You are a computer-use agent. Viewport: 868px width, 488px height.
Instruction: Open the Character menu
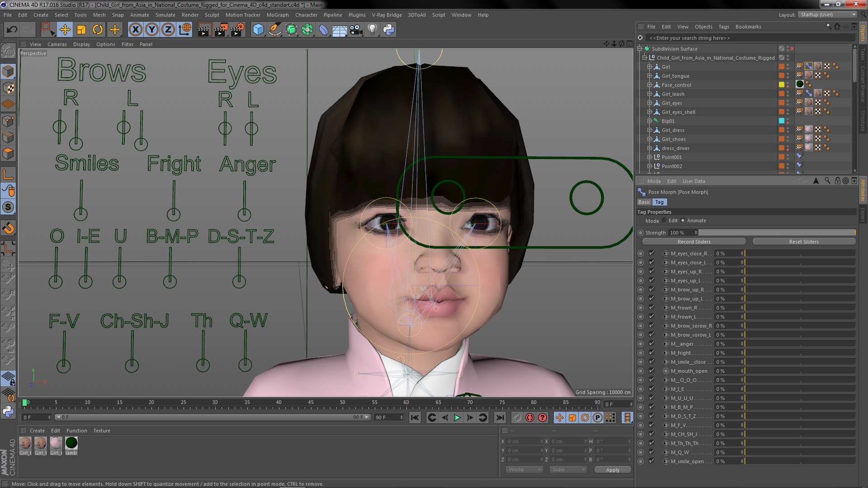[306, 15]
